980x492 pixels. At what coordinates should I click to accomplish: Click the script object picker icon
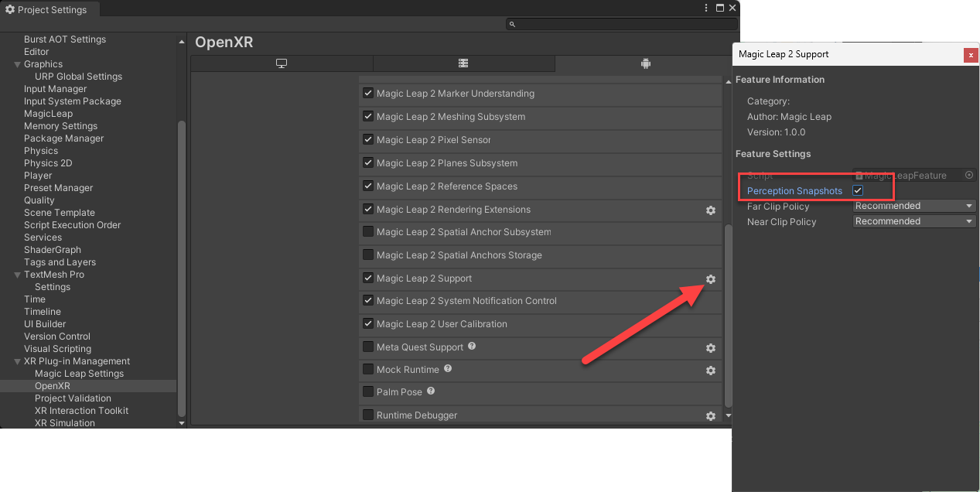(x=969, y=176)
